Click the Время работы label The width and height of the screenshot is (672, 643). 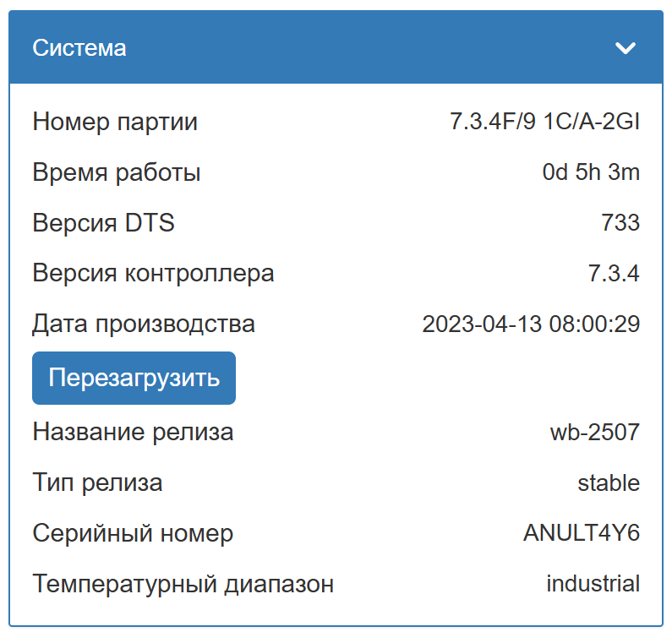pos(117,173)
